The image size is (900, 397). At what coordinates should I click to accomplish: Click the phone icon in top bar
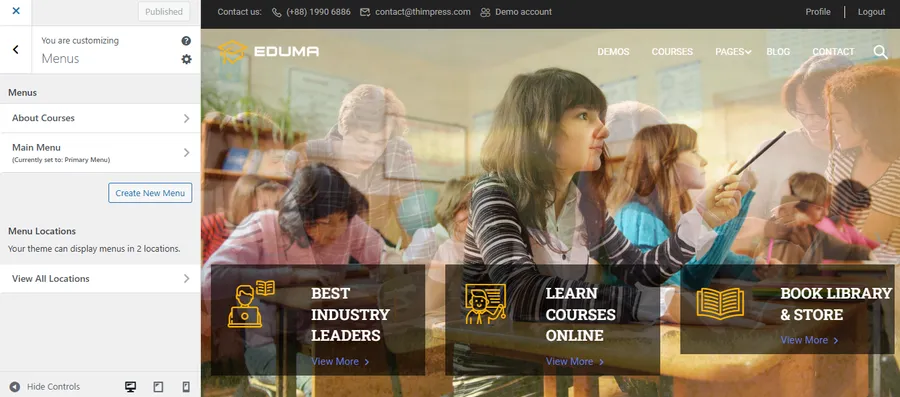pyautogui.click(x=277, y=12)
